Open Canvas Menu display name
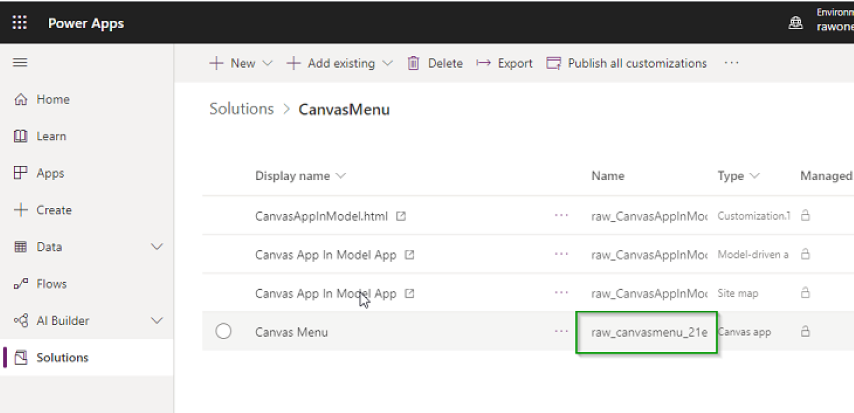Screen dimensions: 854x413 point(291,332)
